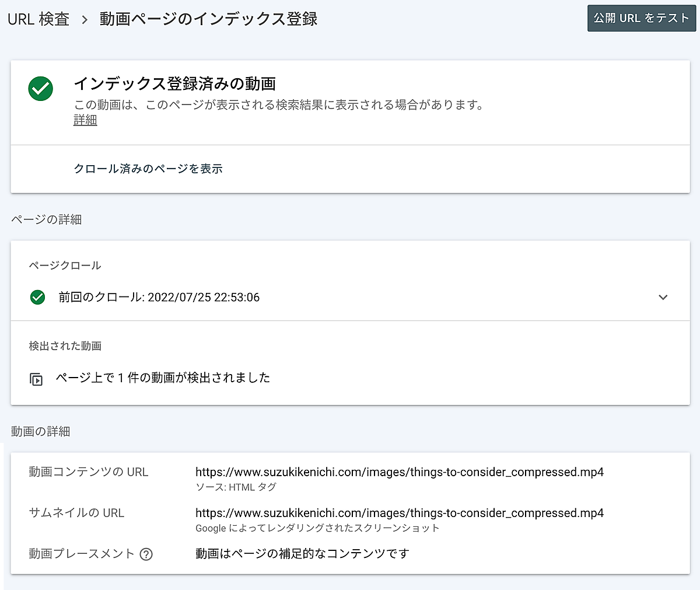Click the 前回のクロール date row
Image resolution: width=700 pixels, height=590 pixels.
click(159, 298)
